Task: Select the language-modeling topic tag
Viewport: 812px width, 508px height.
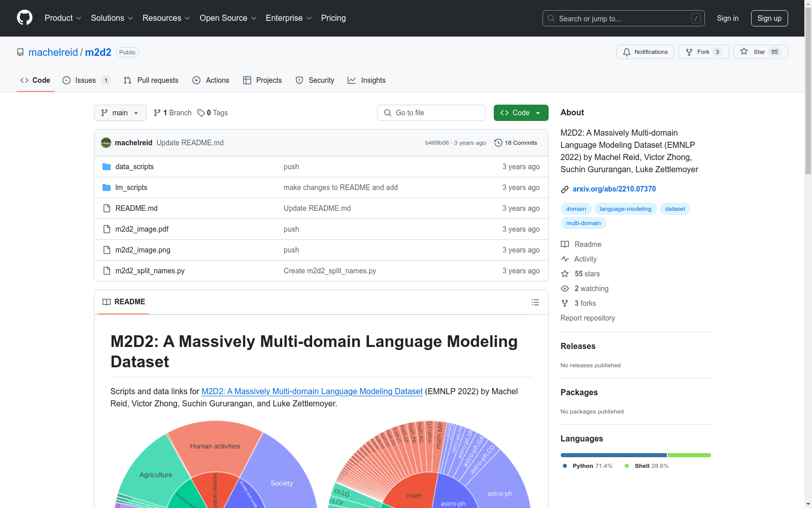Action: 625,209
